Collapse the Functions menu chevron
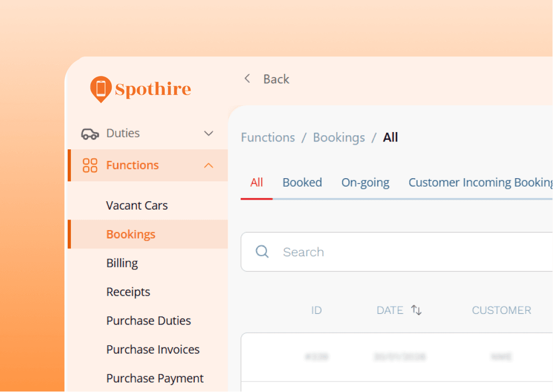The height and width of the screenshot is (392, 553). click(208, 166)
